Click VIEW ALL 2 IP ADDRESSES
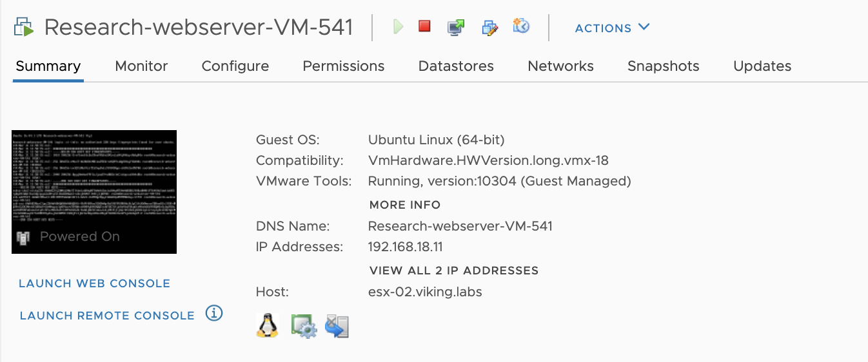868x362 pixels. tap(454, 271)
